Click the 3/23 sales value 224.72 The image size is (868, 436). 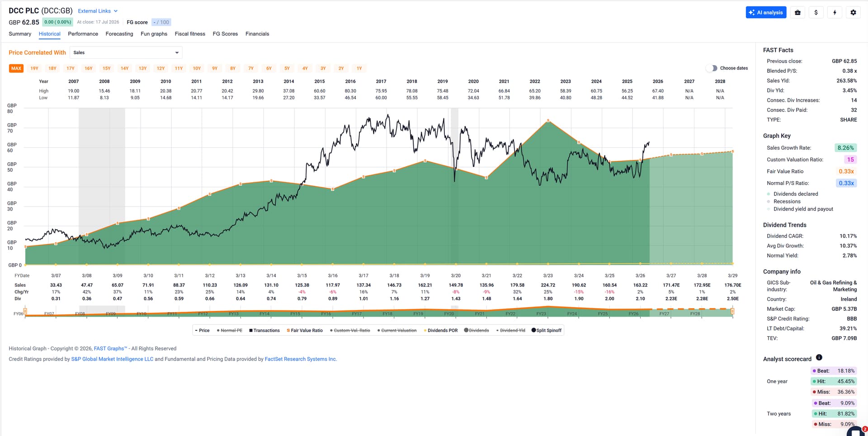[x=548, y=285]
